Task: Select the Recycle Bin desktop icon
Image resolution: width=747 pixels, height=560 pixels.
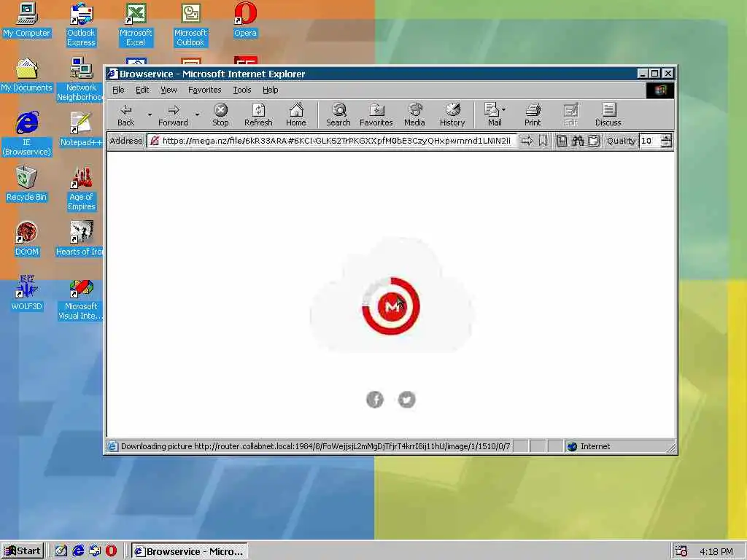Action: click(x=27, y=184)
